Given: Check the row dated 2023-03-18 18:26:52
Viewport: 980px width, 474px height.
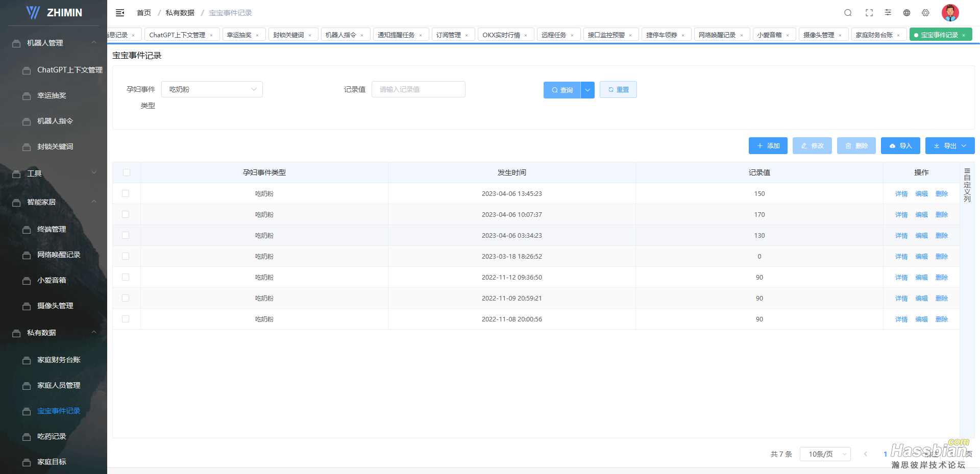Looking at the screenshot, I should point(126,256).
